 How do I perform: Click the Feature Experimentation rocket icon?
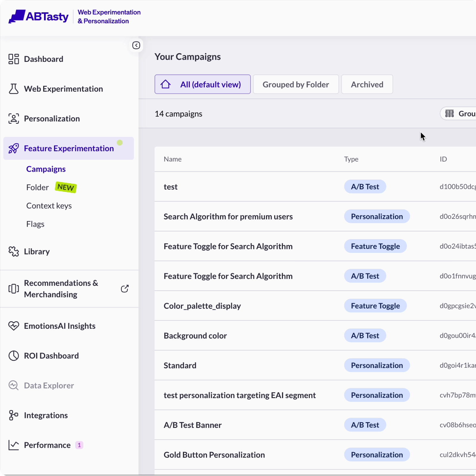14,148
